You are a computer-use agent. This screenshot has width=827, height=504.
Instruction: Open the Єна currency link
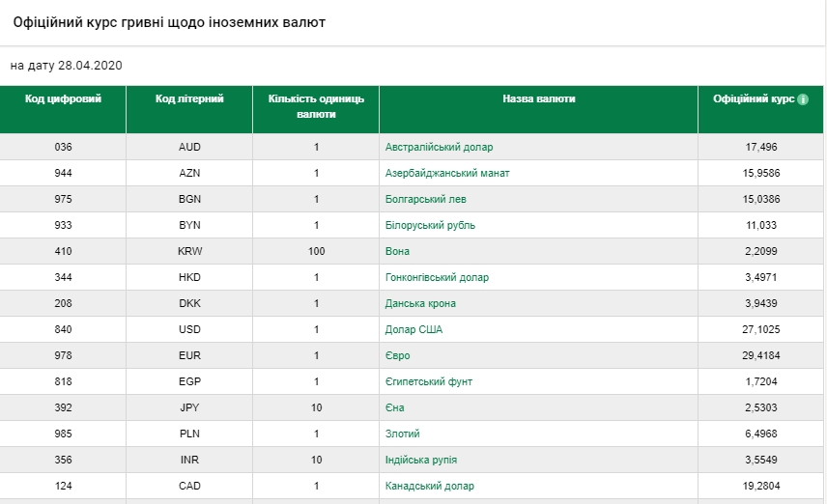click(394, 407)
